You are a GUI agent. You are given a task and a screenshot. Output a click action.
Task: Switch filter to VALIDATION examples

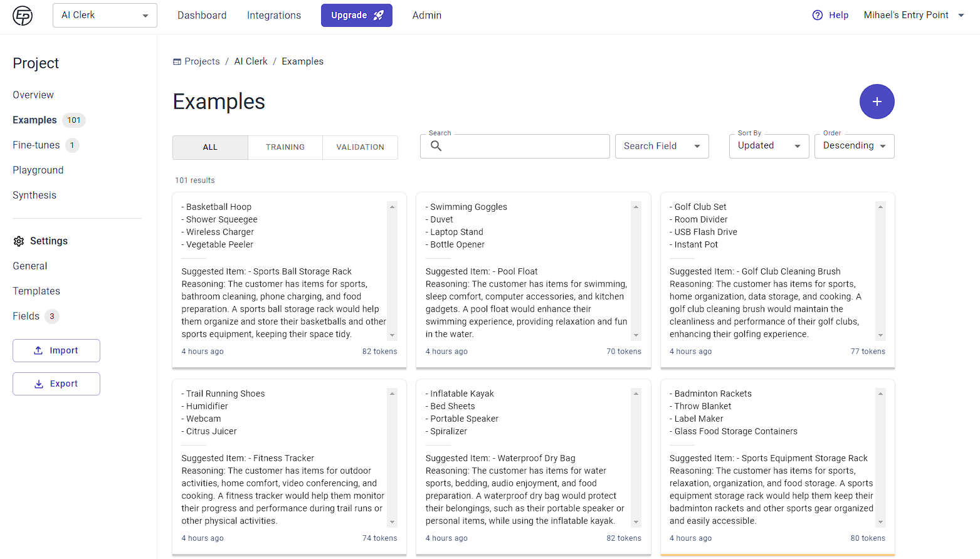click(x=360, y=147)
